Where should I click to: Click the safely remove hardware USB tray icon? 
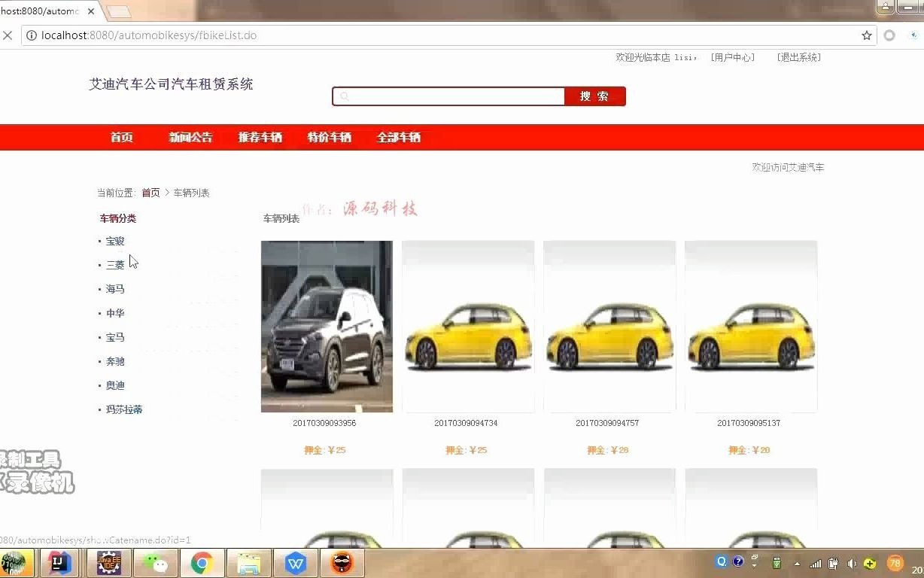tap(776, 563)
